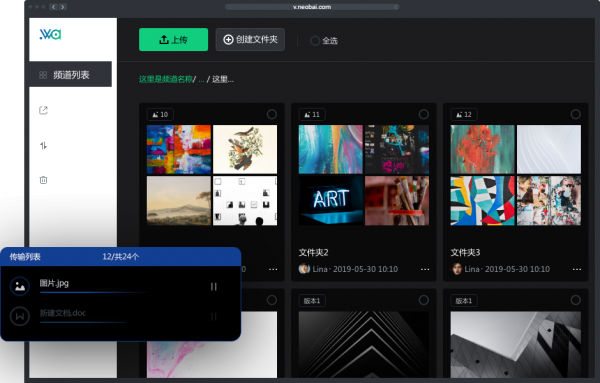This screenshot has width=600, height=383.
Task: Click the 这里是频道名称 breadcrumb link
Action: (x=166, y=79)
